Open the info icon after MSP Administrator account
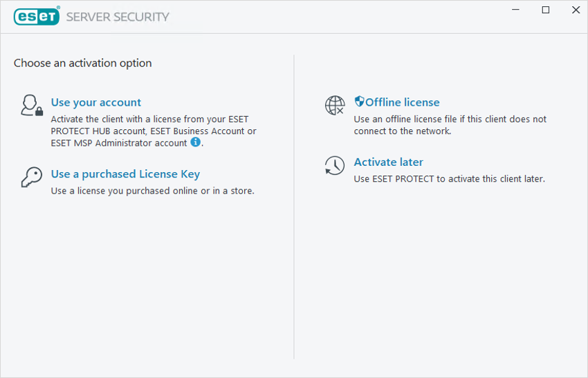Screen dimensions: 588x378 pyautogui.click(x=196, y=142)
